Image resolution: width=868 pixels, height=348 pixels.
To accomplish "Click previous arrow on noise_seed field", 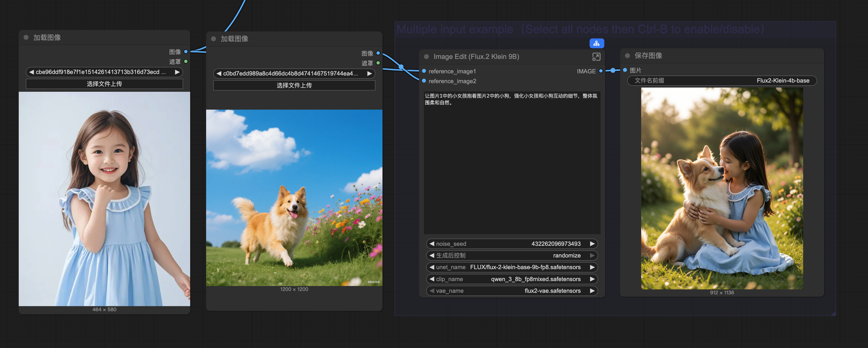I will tap(432, 243).
